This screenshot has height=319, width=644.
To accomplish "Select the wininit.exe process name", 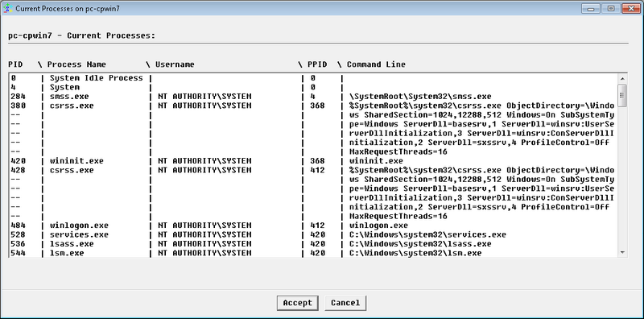I will pos(76,161).
